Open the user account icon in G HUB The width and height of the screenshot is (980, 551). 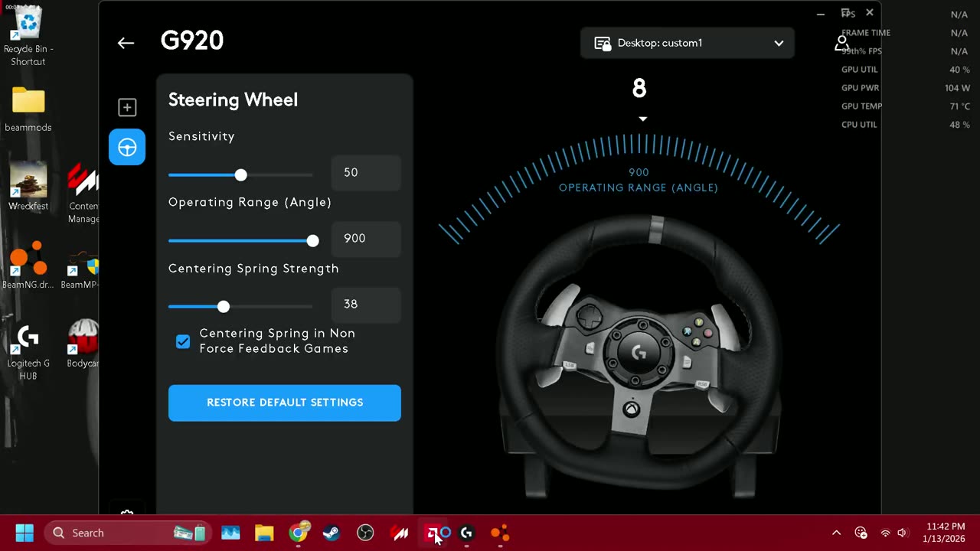(x=841, y=43)
